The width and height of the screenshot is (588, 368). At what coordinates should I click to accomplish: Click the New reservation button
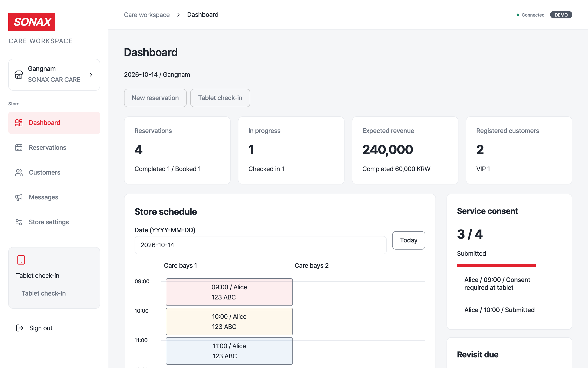tap(155, 98)
